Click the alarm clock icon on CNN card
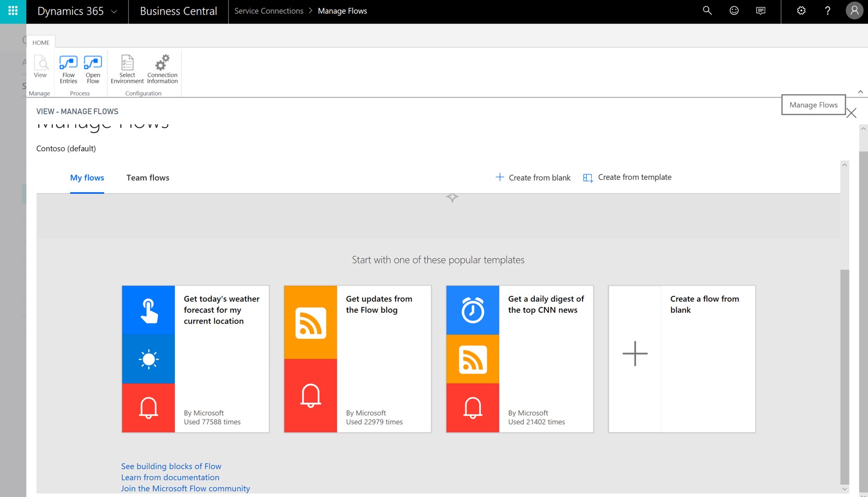868x497 pixels. pos(473,310)
